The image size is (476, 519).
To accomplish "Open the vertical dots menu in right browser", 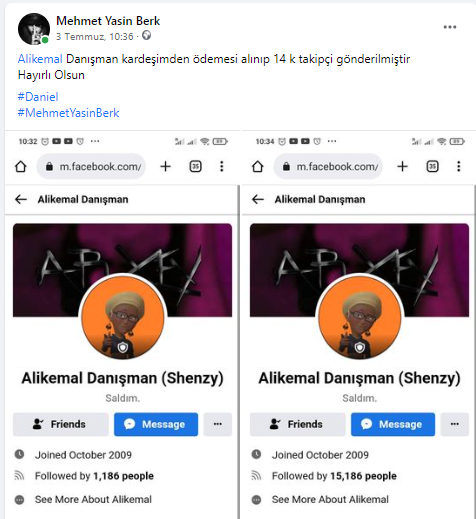I will (459, 166).
